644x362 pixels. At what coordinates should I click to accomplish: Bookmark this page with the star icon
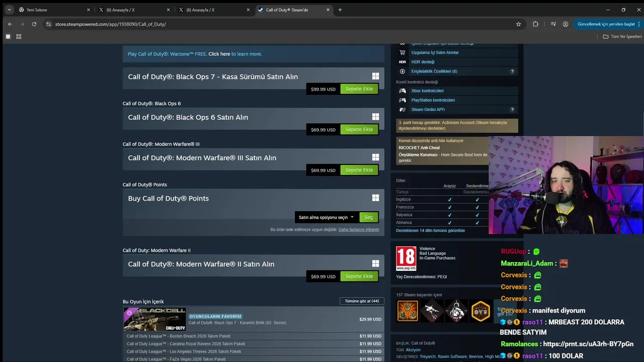pos(518,24)
